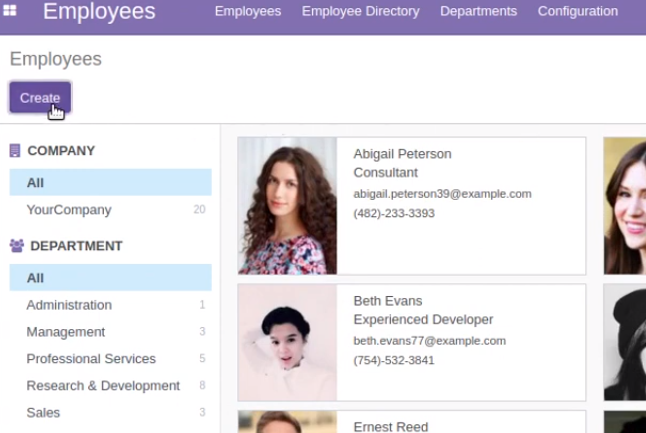Click the Administration count 1
Screen dimensions: 646x433
click(x=202, y=304)
